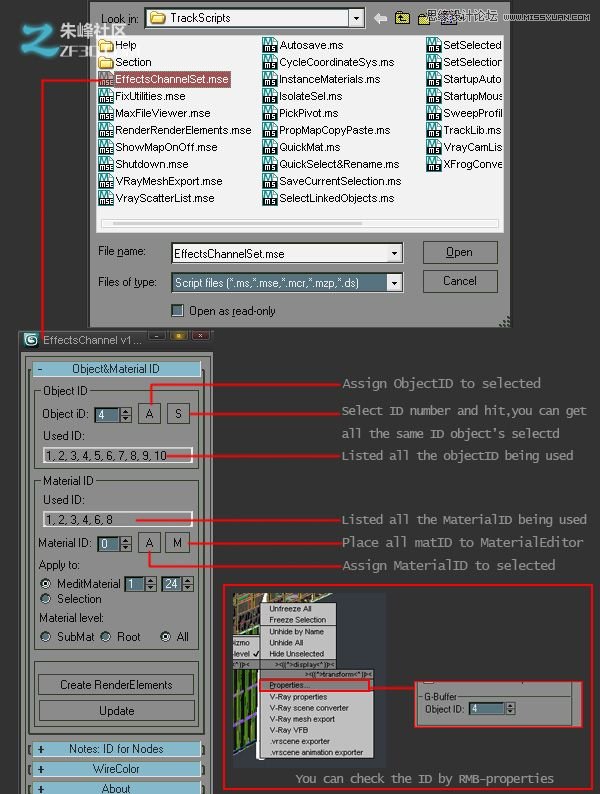Click the Cancel button
This screenshot has width=600, height=794.
tap(460, 281)
